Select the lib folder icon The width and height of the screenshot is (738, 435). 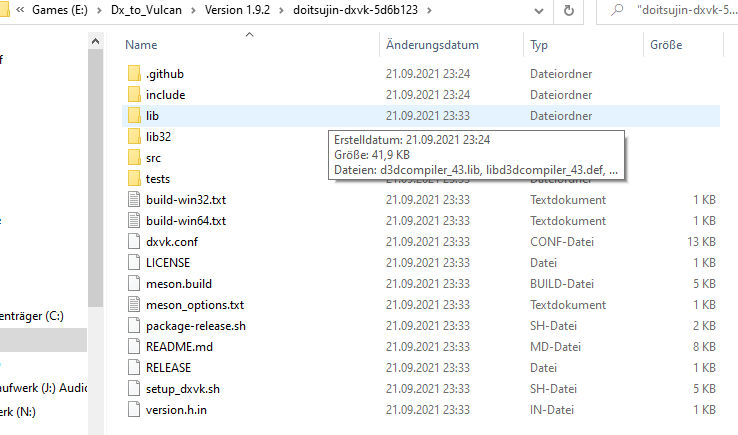[x=134, y=115]
